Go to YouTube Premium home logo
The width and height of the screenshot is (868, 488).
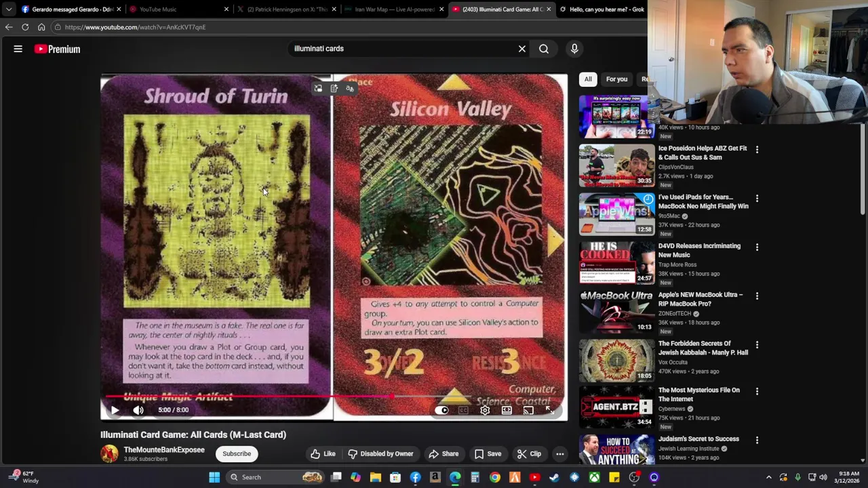coord(58,49)
